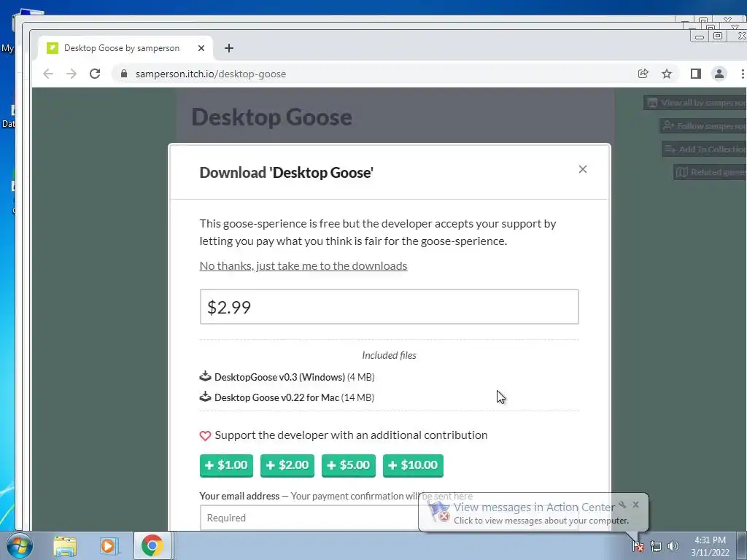Screen dimensions: 747x560
Task: Open Windows Media Player from the taskbar
Action: (109, 545)
